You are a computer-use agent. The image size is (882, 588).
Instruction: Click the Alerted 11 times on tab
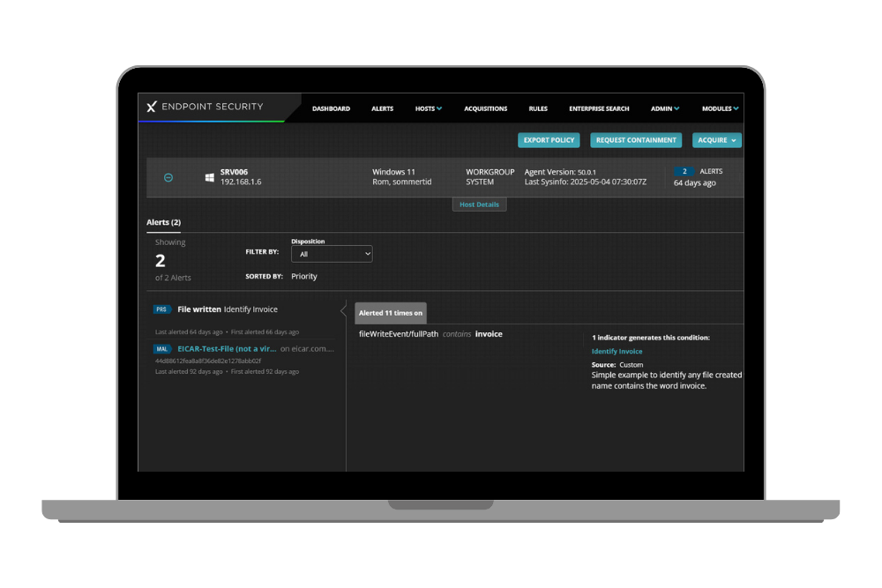(x=391, y=313)
